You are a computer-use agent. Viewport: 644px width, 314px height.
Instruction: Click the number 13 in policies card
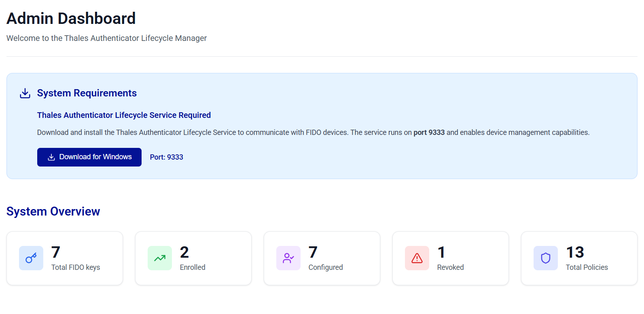click(x=575, y=252)
